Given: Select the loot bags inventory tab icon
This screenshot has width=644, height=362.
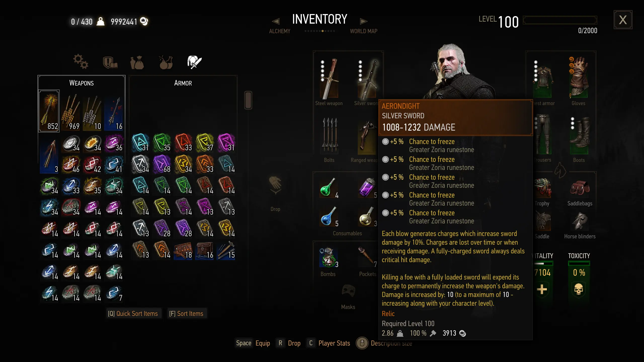Looking at the screenshot, I should click(137, 62).
